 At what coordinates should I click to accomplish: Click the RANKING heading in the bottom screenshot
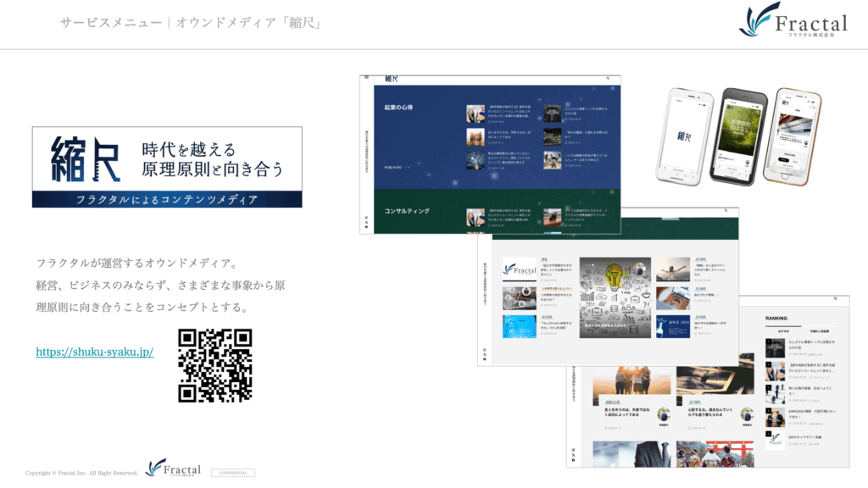point(776,319)
